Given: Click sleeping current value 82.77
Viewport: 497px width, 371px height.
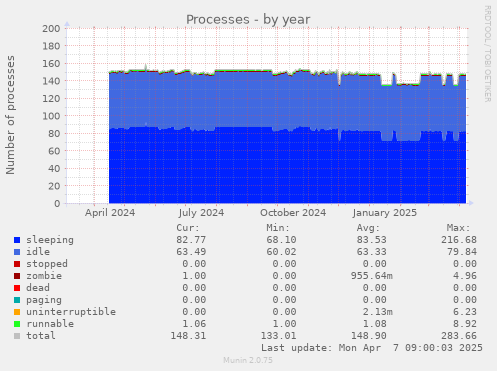Looking at the screenshot, I should [x=191, y=240].
